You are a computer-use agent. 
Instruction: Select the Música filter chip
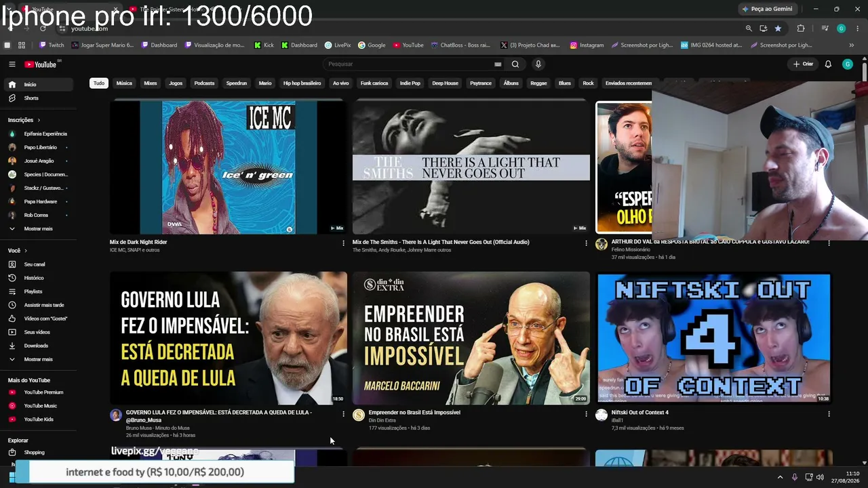124,83
